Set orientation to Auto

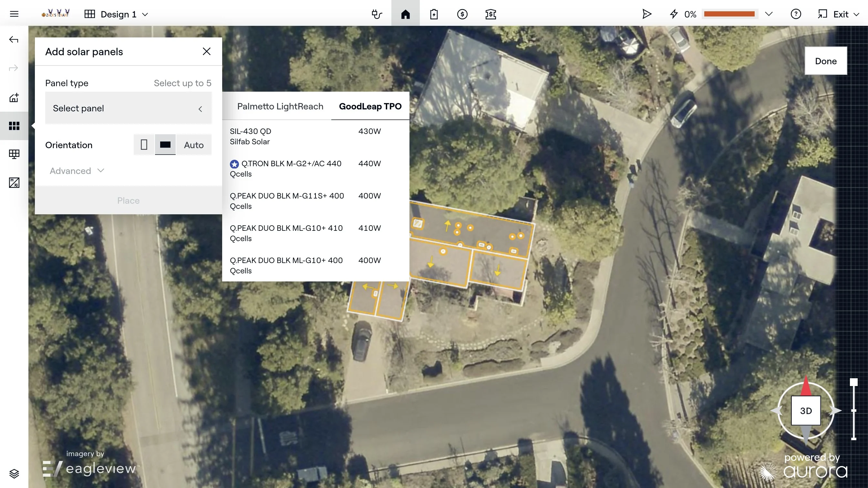click(194, 145)
